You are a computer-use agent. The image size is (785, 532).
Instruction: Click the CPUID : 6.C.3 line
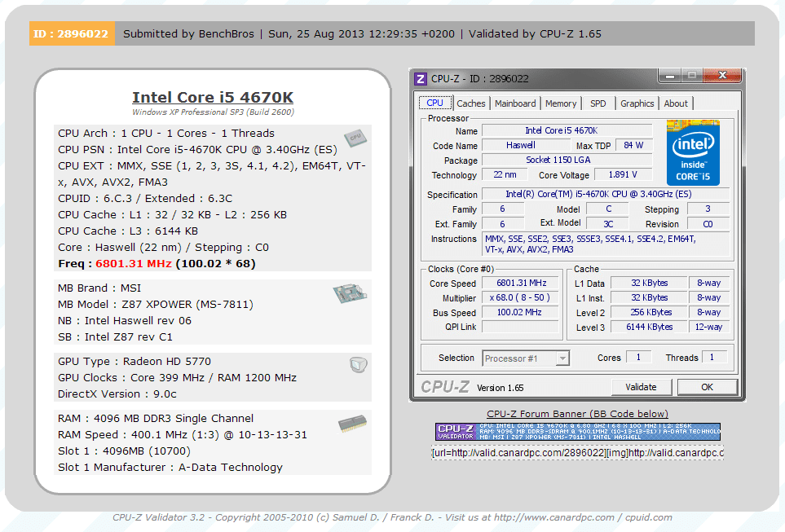click(145, 198)
